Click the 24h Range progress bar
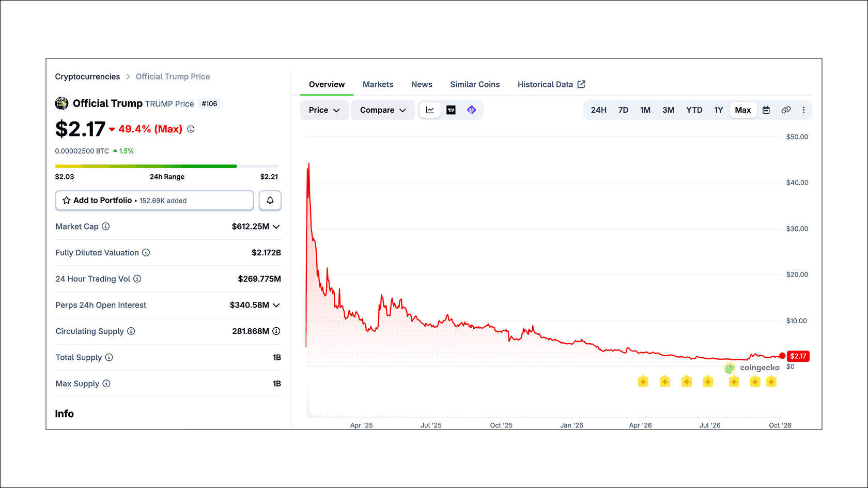 click(166, 166)
